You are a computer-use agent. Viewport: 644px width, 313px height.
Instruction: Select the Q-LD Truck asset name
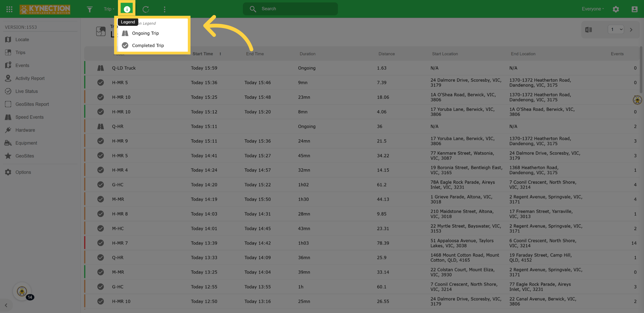pyautogui.click(x=124, y=68)
